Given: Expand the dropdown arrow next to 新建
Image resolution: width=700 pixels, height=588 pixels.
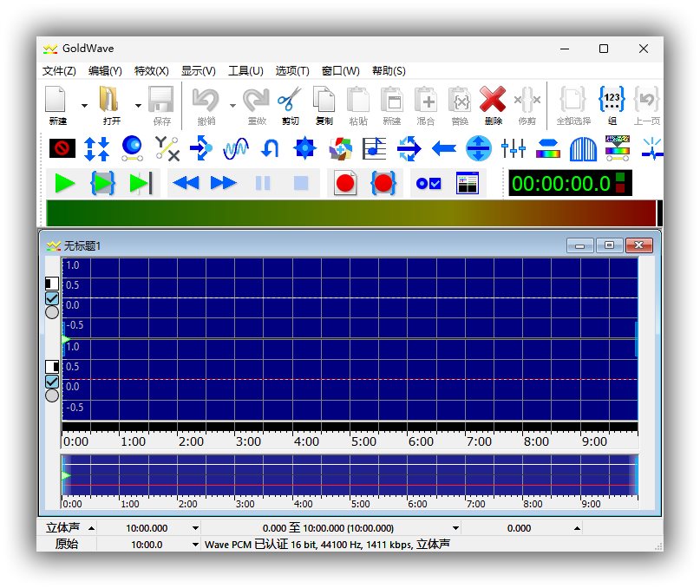Looking at the screenshot, I should pyautogui.click(x=84, y=106).
